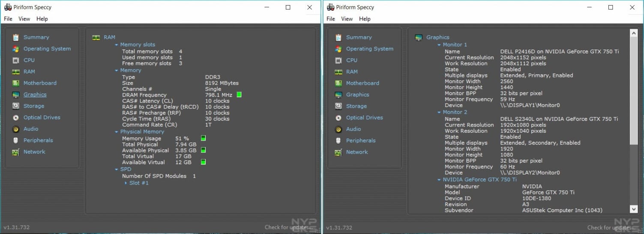Select the Audio speaker icon in the Graphics window
Image resolution: width=644 pixels, height=234 pixels.
tap(338, 129)
